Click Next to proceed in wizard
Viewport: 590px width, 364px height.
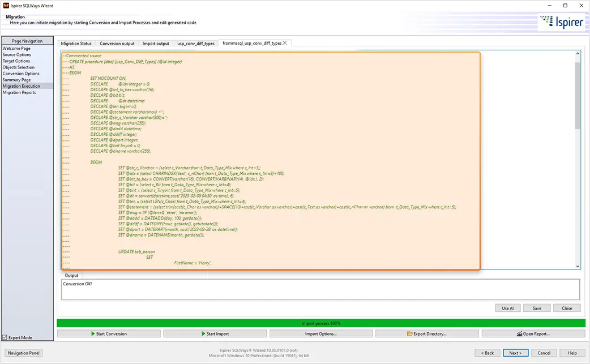515,353
